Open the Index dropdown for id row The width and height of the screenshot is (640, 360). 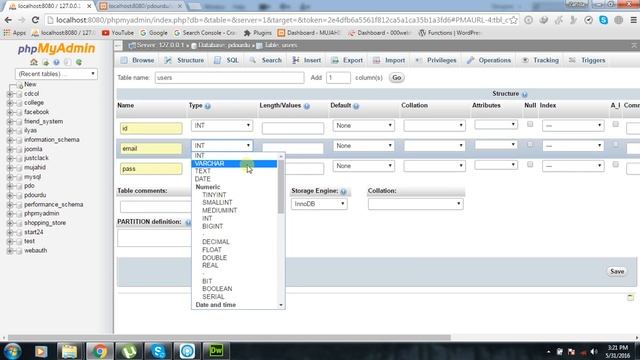tap(573, 125)
